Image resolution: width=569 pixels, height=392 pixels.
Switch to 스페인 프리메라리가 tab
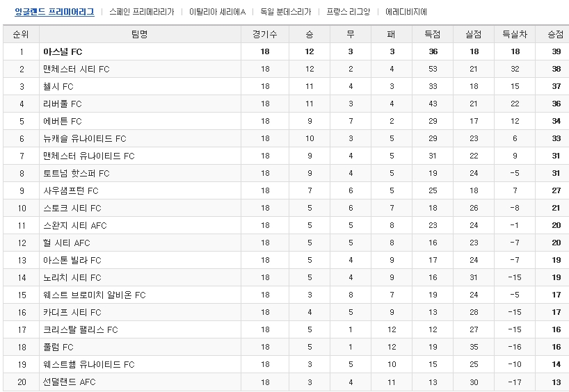pos(141,12)
